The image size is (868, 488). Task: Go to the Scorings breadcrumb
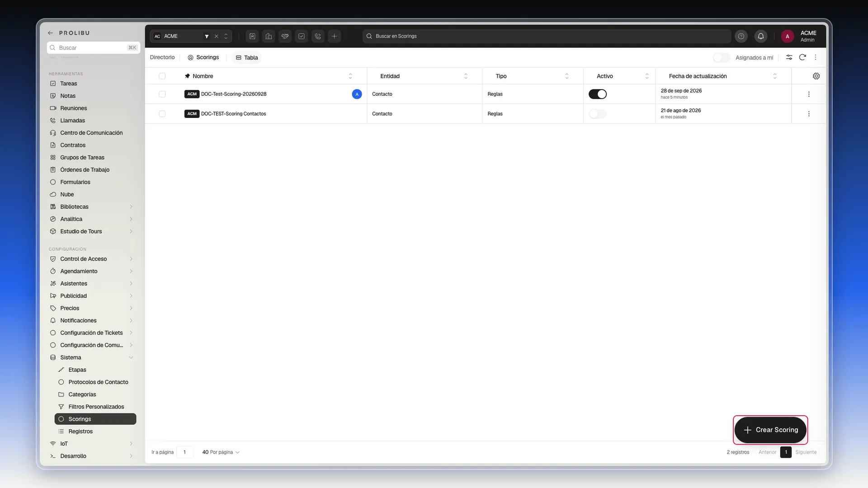[203, 57]
